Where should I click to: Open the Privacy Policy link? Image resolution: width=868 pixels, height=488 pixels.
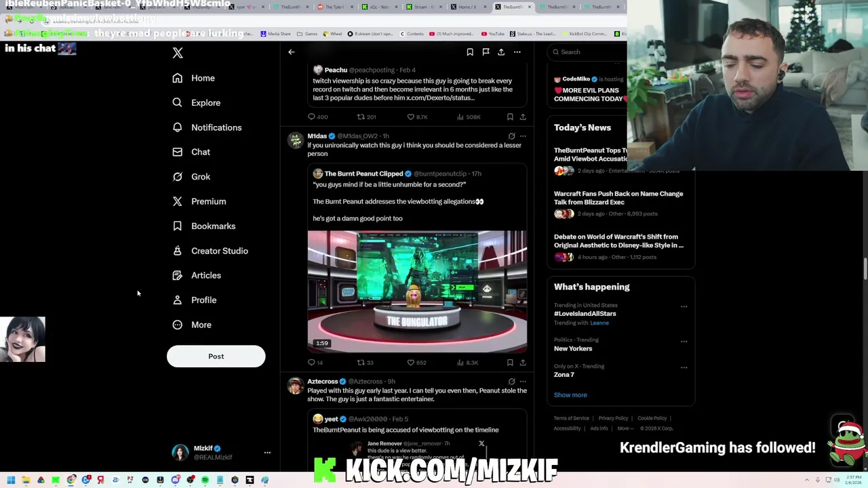click(613, 418)
